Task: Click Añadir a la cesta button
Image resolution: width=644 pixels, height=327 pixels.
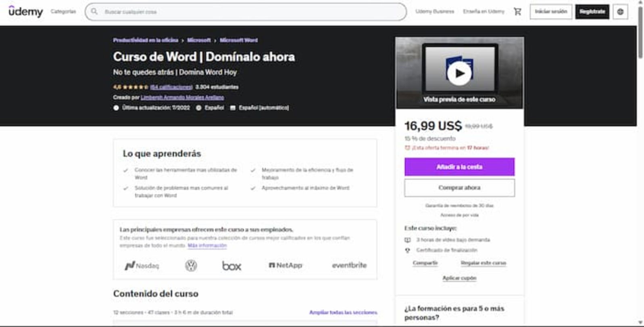Action: coord(459,167)
